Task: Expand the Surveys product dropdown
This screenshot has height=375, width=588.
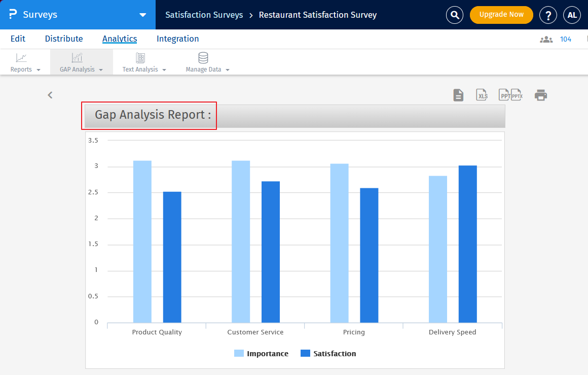Action: [x=142, y=15]
